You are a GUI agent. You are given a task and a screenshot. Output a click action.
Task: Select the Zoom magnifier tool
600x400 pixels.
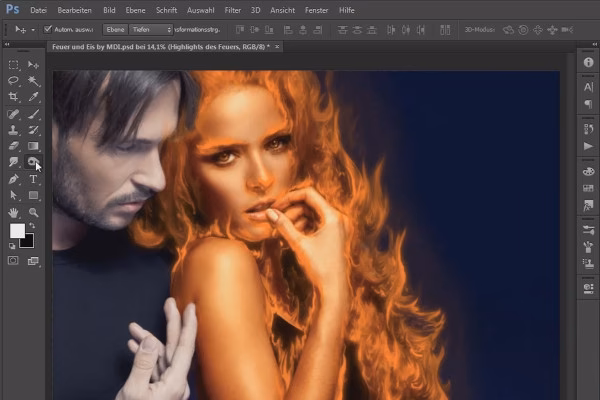pyautogui.click(x=33, y=212)
